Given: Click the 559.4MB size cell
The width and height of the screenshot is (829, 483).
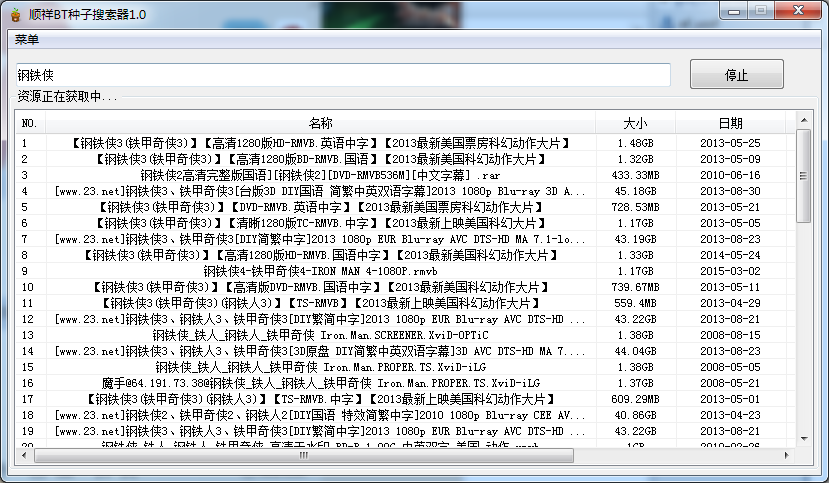Looking at the screenshot, I should (635, 303).
